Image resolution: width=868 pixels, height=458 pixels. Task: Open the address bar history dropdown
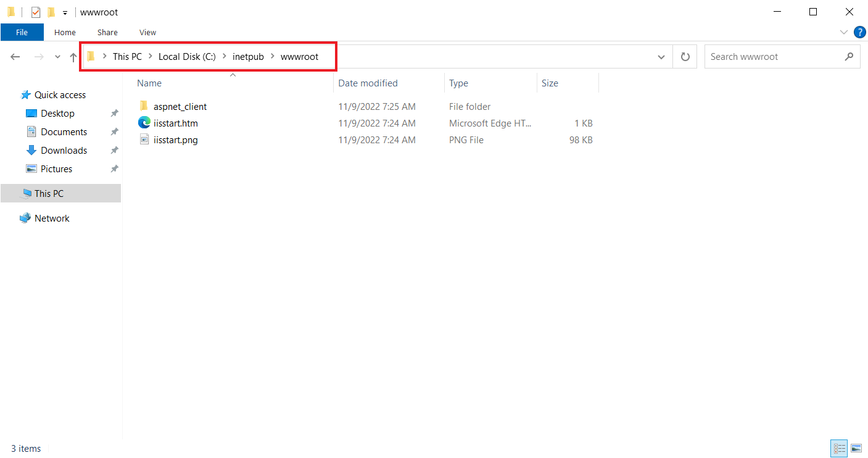point(661,57)
